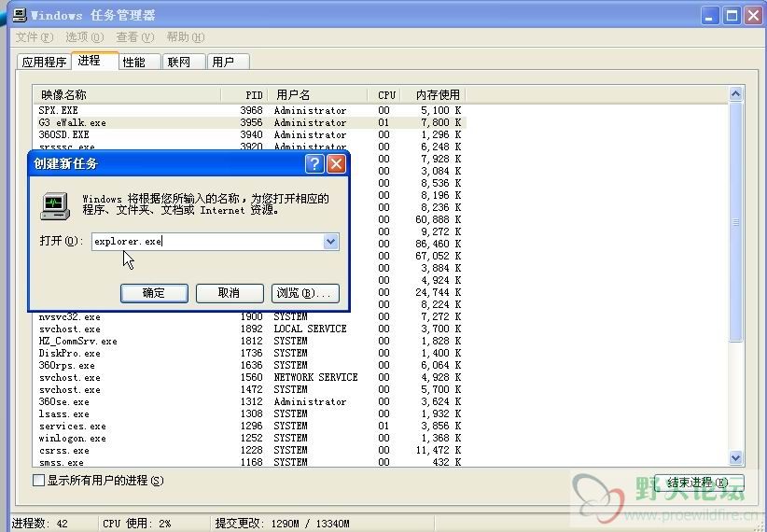Image resolution: width=767 pixels, height=532 pixels.
Task: Click the help question mark button in the dialog
Action: [314, 163]
